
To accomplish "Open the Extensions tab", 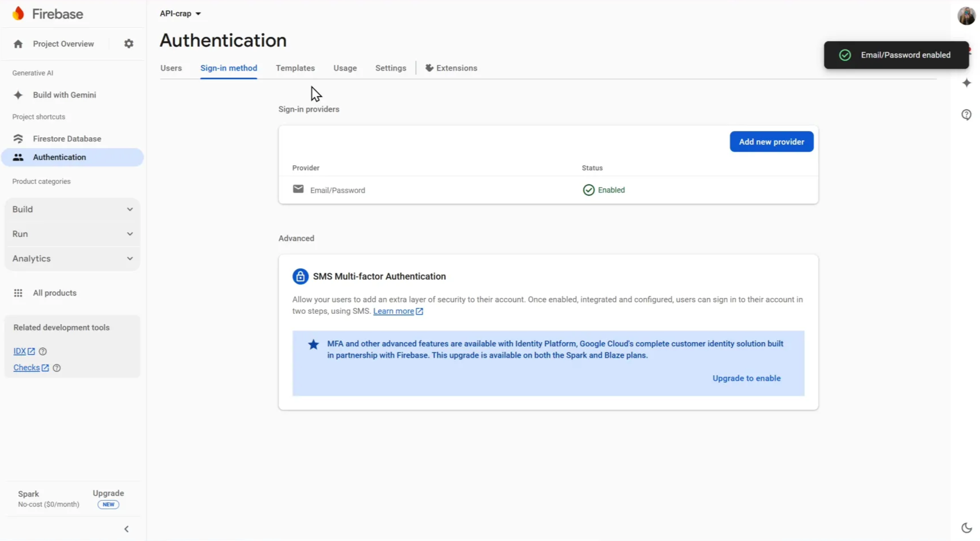I will coord(451,68).
